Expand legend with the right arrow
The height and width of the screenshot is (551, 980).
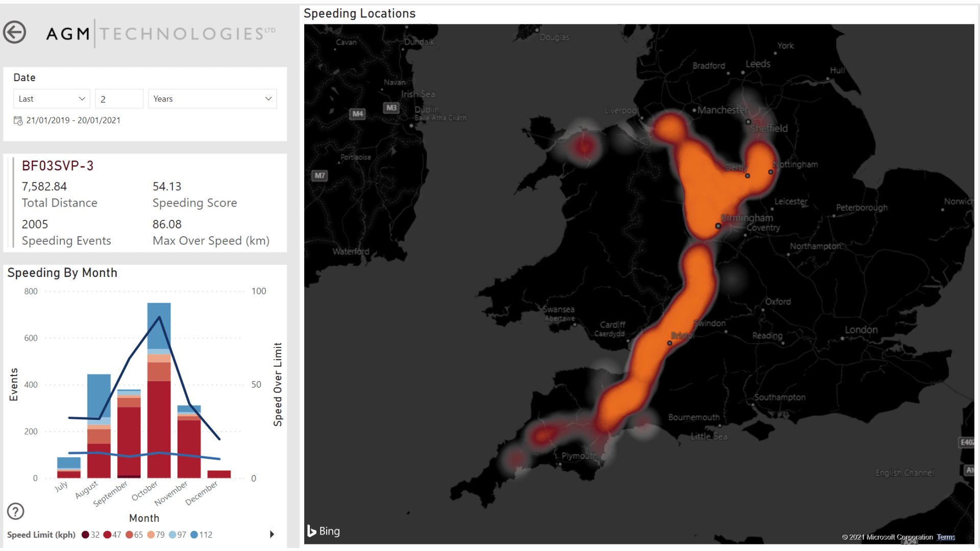(x=272, y=534)
